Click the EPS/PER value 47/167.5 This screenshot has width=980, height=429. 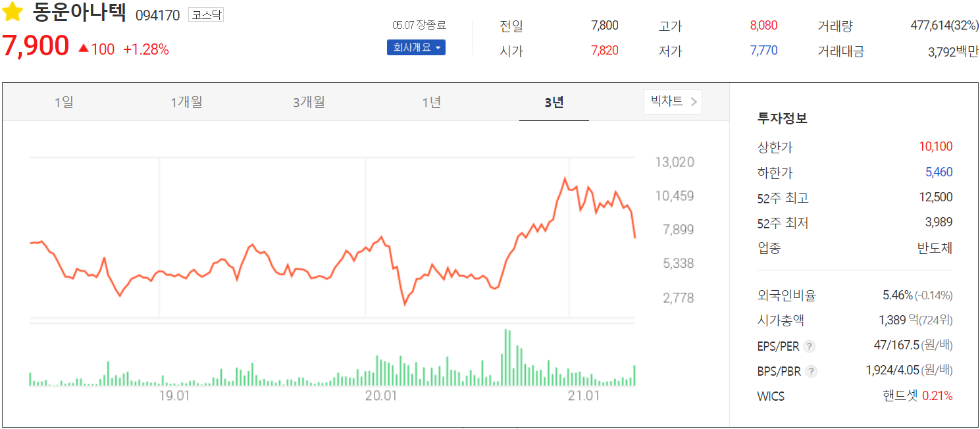[x=895, y=345]
